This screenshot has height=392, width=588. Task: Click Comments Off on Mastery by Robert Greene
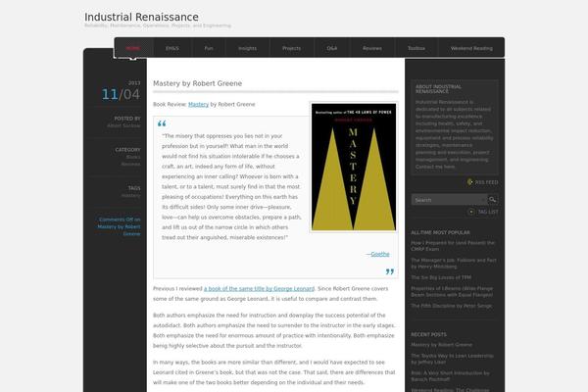(119, 226)
